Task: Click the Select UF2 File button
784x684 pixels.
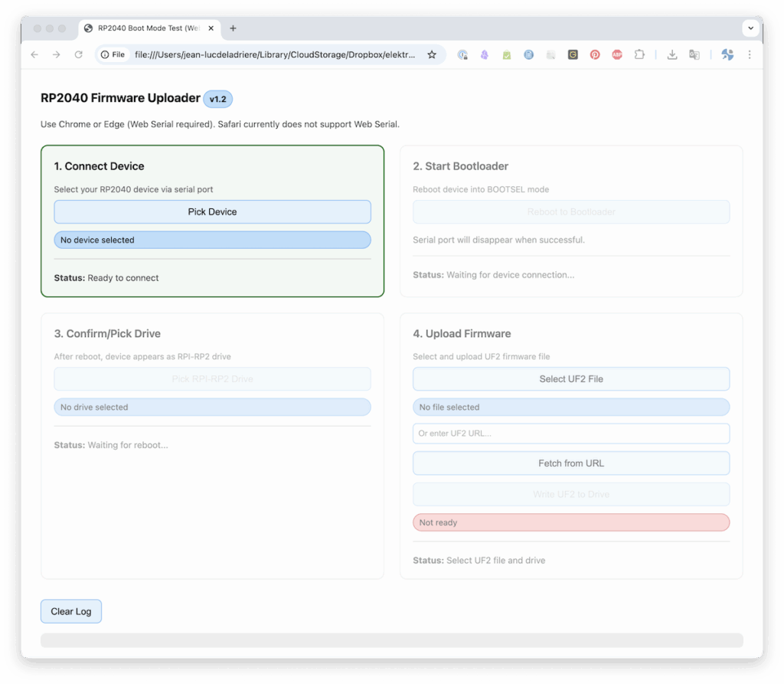Action: 570,379
